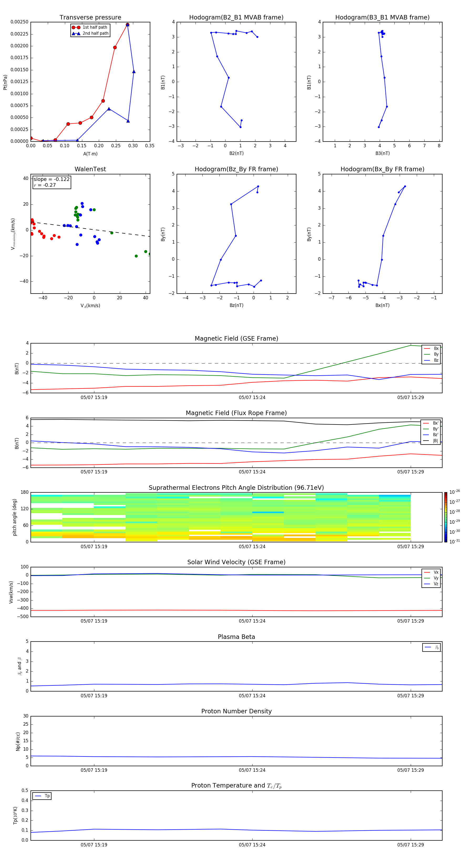Select the Tp legend entry in Proton Temperature
Viewport: 473px width, 868px height.
point(42,796)
